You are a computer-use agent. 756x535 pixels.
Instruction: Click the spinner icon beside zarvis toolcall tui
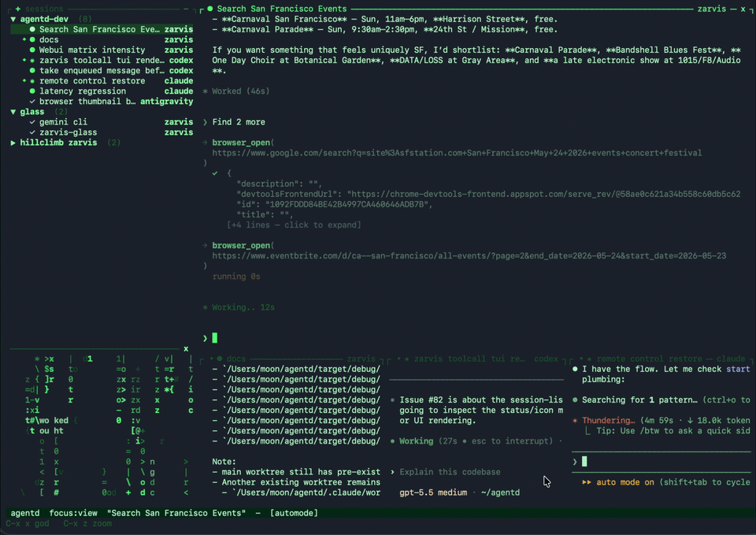click(x=32, y=61)
